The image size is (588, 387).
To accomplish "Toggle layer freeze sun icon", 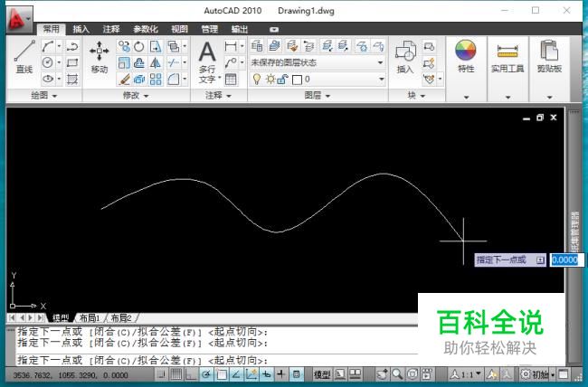I will coord(270,80).
